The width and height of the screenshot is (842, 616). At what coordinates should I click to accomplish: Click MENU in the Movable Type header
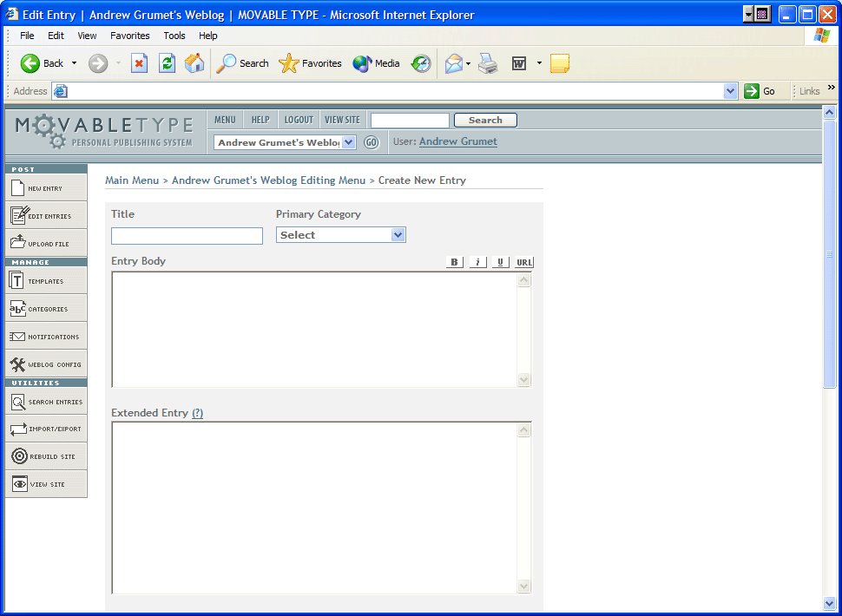pos(225,120)
